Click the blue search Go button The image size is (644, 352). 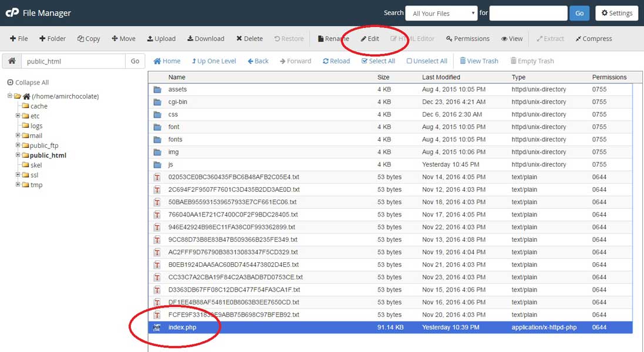[x=579, y=13]
